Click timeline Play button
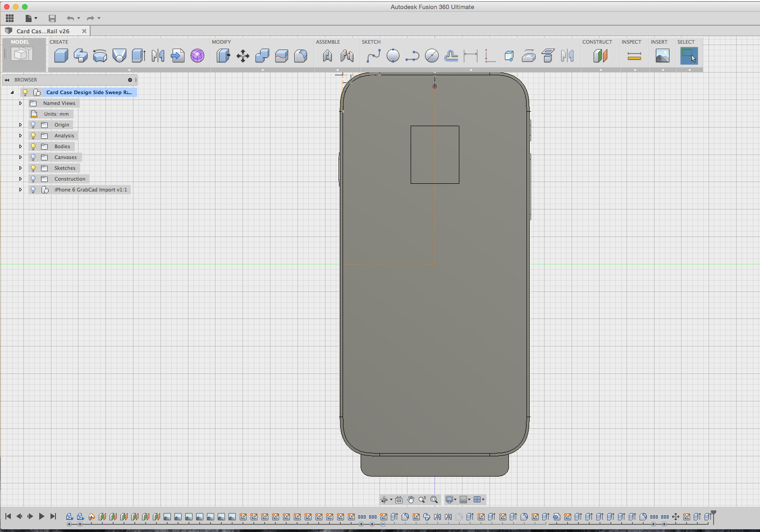The image size is (760, 532). [41, 516]
